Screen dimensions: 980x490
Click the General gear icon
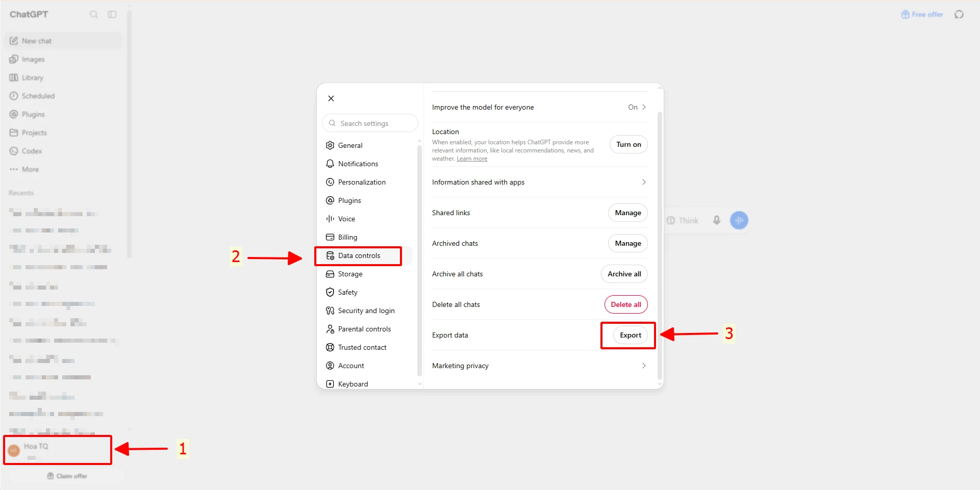[330, 145]
